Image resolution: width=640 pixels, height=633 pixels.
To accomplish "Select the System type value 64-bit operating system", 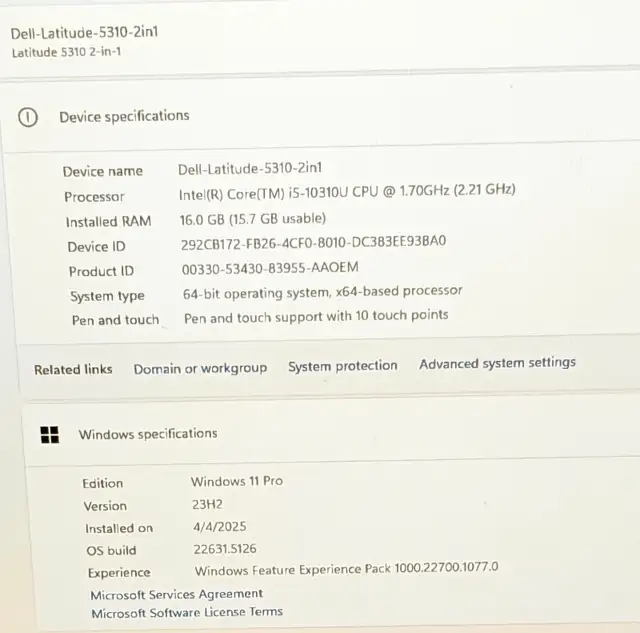I will [322, 292].
